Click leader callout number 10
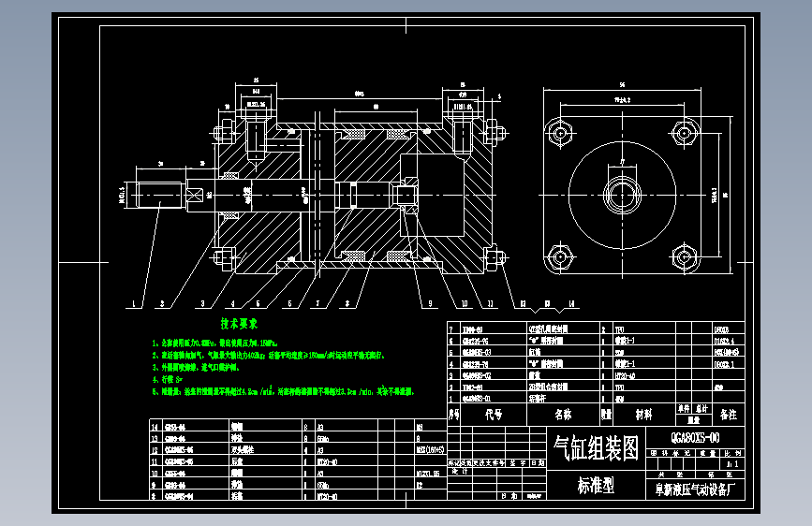812x526 pixels. pos(465,304)
